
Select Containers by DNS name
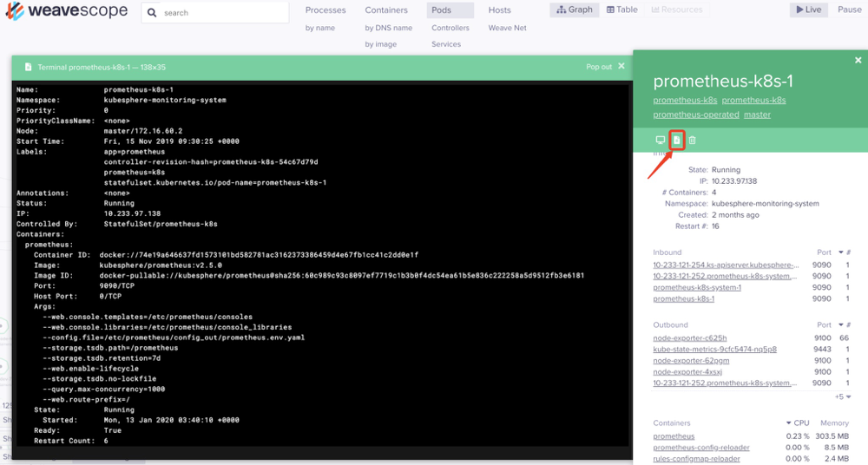[389, 28]
